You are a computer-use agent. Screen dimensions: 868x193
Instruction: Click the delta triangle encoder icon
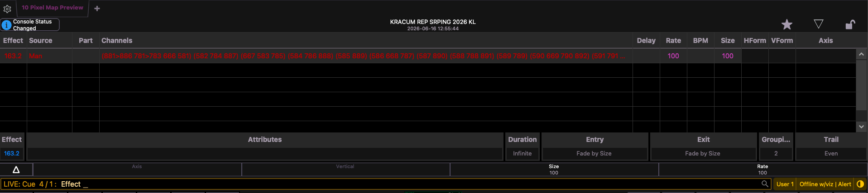(x=16, y=170)
